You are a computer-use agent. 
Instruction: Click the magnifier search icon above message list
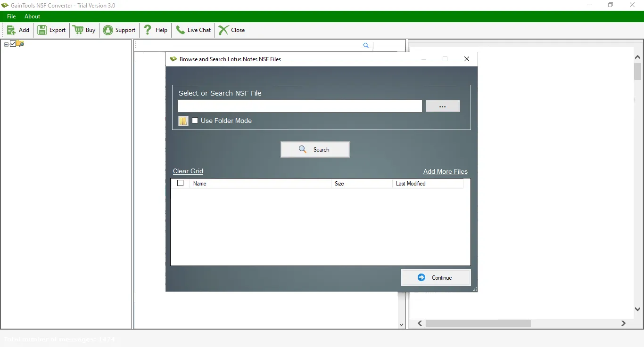(x=366, y=45)
